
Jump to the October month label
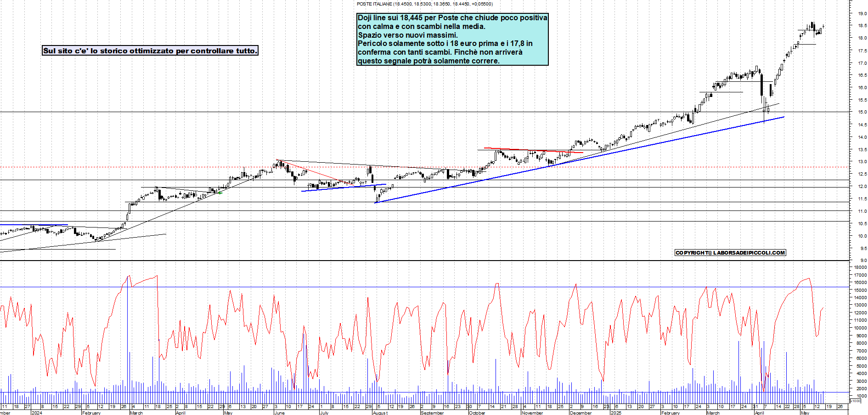[x=477, y=413]
